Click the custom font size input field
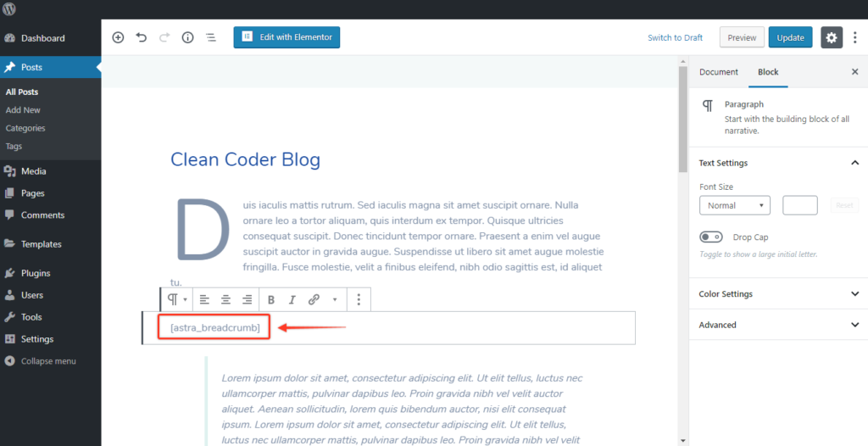The width and height of the screenshot is (868, 446). (x=799, y=205)
